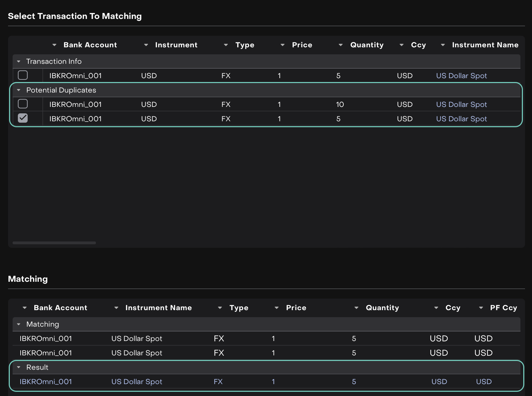Image resolution: width=532 pixels, height=396 pixels.
Task: Click sort arrow beside top Bank Account header
Action: pos(54,45)
